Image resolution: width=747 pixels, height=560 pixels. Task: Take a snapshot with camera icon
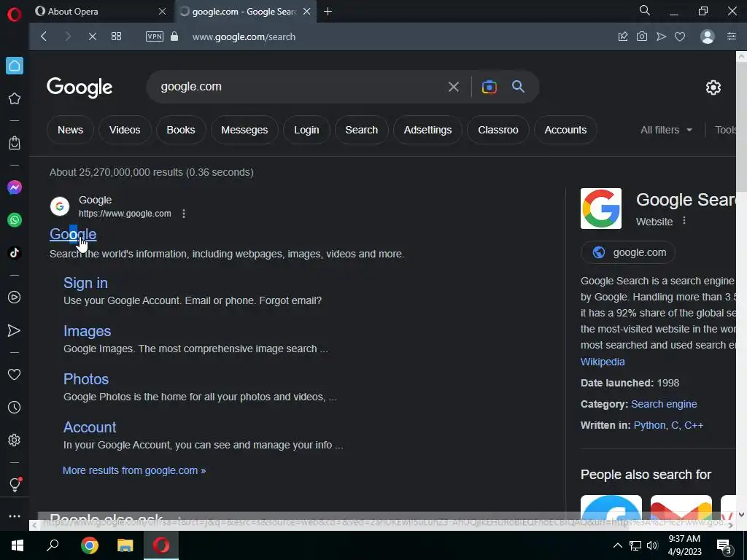pyautogui.click(x=642, y=36)
